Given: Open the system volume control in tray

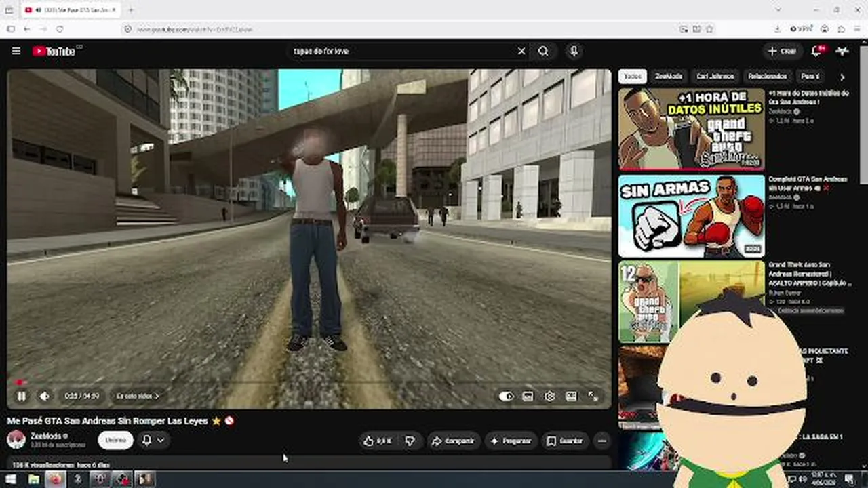Looking at the screenshot, I should [x=803, y=479].
